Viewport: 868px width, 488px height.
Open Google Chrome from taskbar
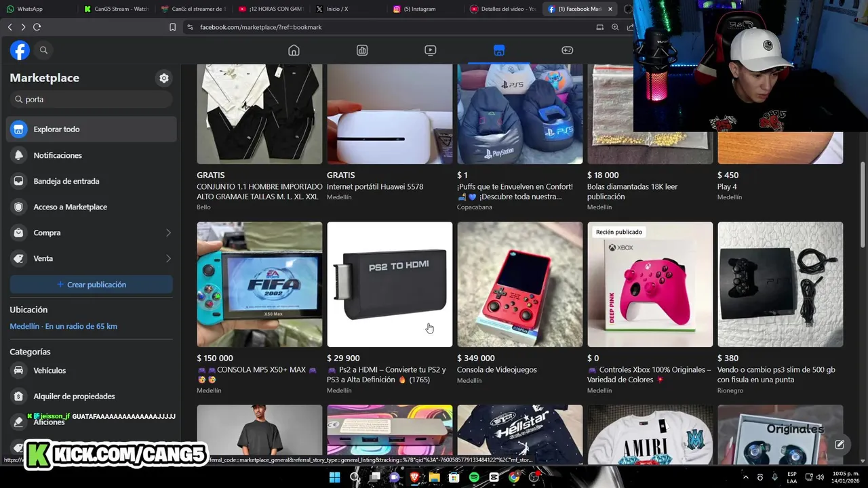(x=514, y=477)
